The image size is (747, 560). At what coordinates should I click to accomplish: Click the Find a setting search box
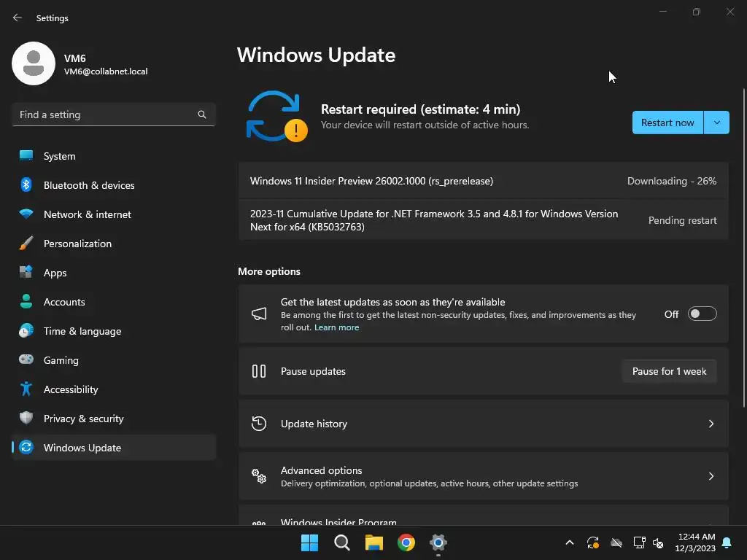pyautogui.click(x=114, y=114)
